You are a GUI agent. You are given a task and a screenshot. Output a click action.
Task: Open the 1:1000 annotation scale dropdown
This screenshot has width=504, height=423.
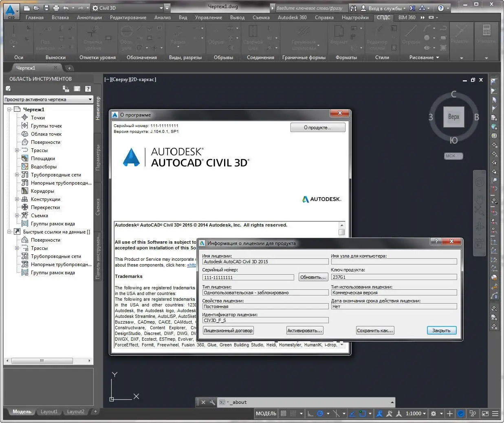[416, 414]
